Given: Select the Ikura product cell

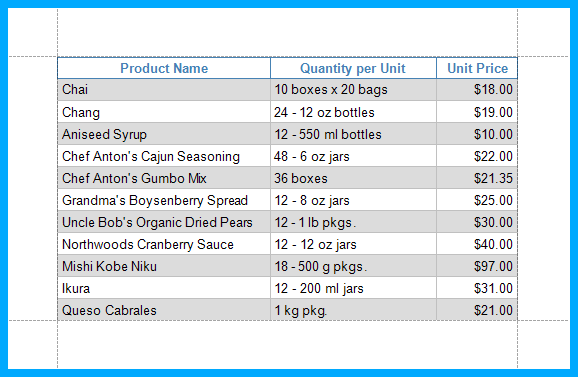Looking at the screenshot, I should [x=164, y=288].
